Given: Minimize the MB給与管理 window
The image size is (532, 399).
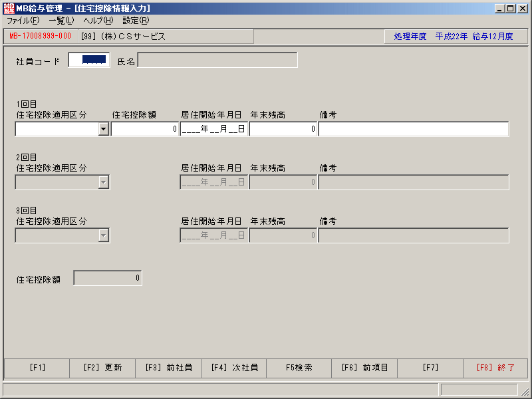Looking at the screenshot, I should tap(499, 9).
